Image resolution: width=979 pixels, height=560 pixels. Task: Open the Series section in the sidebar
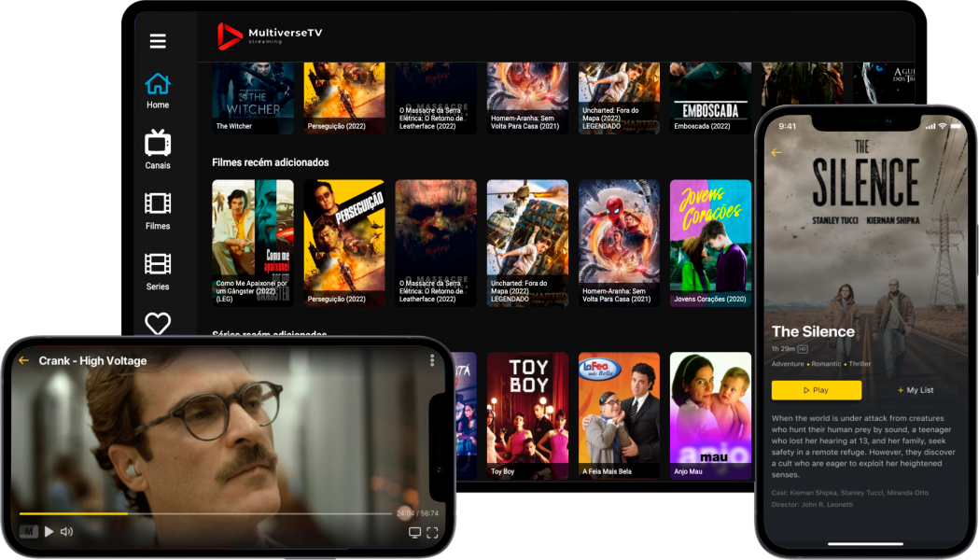point(158,271)
